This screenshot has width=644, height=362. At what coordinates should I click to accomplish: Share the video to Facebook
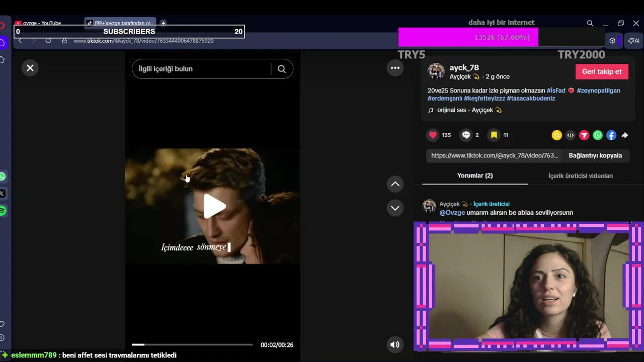[611, 135]
